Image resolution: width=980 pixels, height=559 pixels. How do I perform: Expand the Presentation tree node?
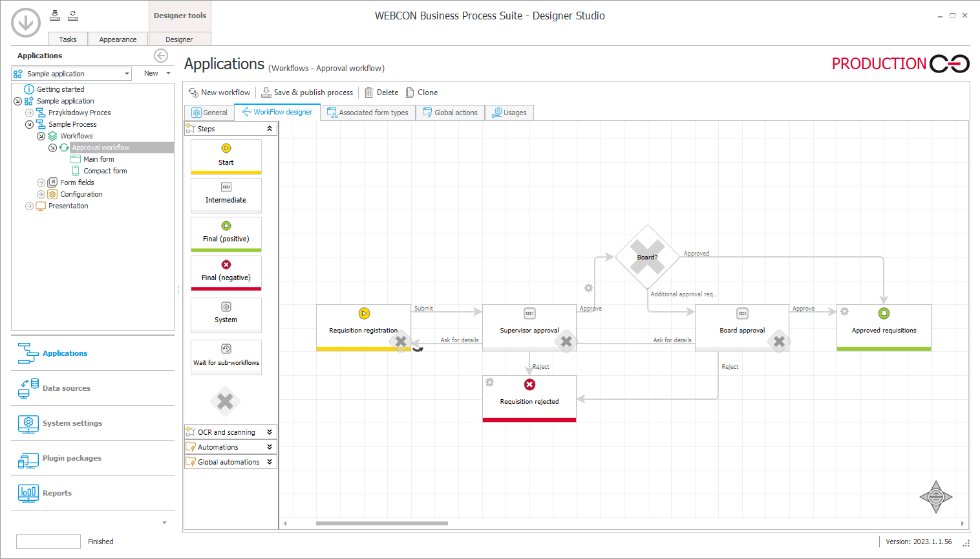[29, 206]
